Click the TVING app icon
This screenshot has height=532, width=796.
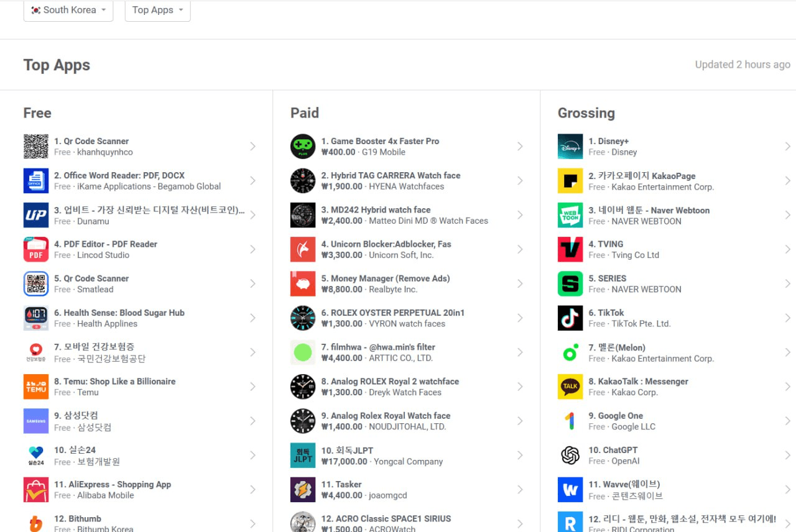point(570,249)
